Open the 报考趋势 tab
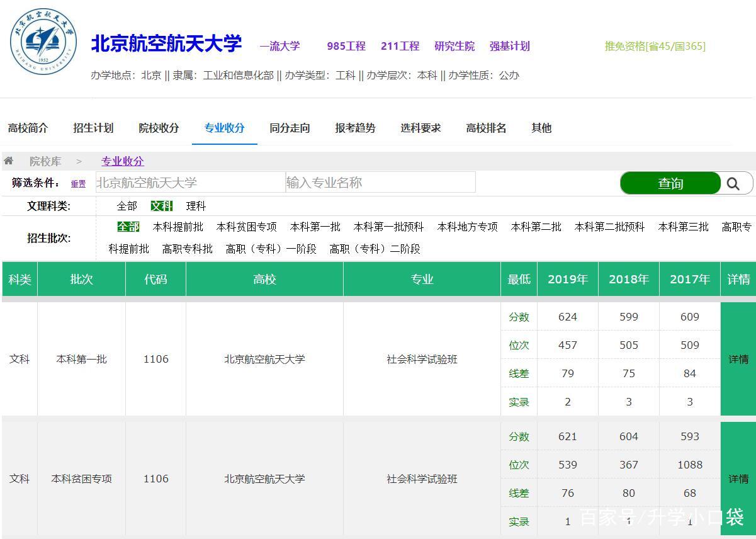Image resolution: width=756 pixels, height=539 pixels. [355, 128]
